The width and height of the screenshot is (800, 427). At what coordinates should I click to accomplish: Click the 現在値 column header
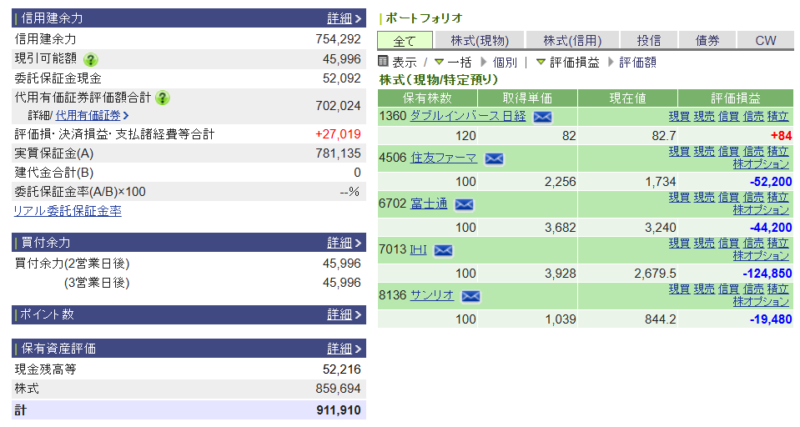(x=628, y=98)
